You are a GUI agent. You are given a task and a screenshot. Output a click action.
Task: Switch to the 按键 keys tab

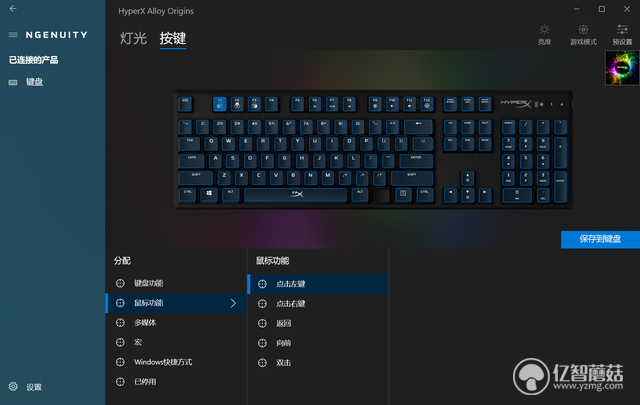(x=173, y=38)
